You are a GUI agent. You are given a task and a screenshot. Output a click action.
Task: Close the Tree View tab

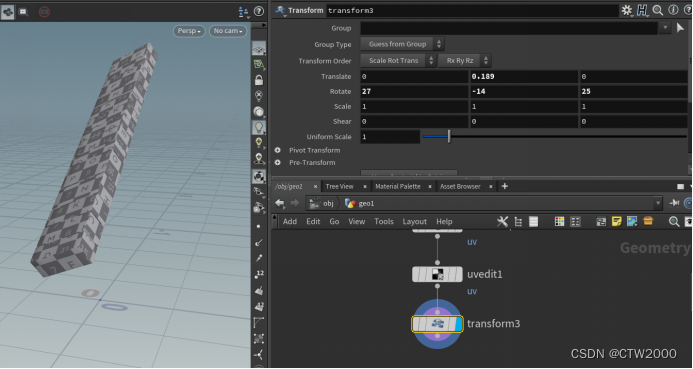[x=366, y=186]
